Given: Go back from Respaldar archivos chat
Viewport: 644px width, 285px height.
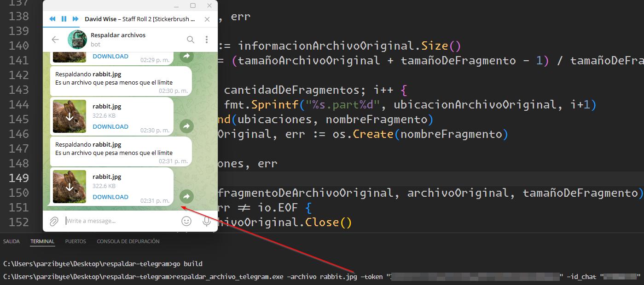Looking at the screenshot, I should click(x=55, y=40).
